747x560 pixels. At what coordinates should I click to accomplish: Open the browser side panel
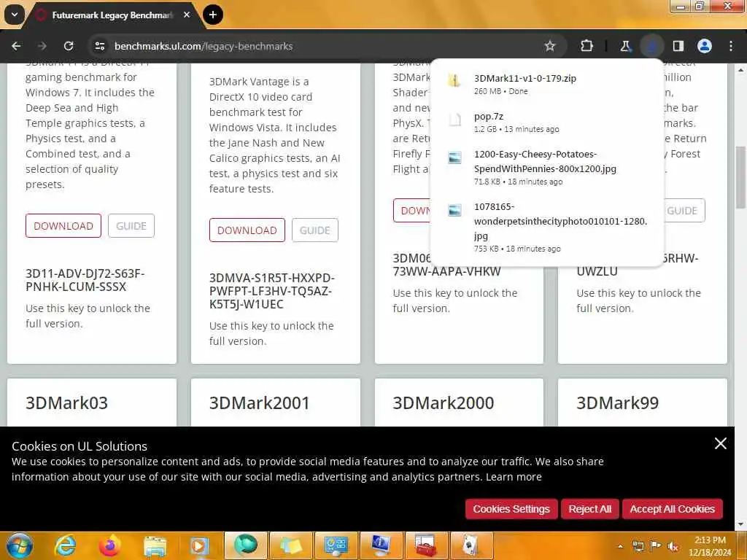tap(678, 46)
